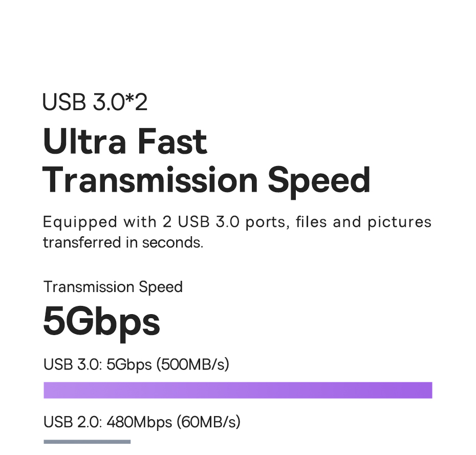Click "USB 3.0:" label above the purple bar
The image size is (476, 455).
(x=73, y=365)
